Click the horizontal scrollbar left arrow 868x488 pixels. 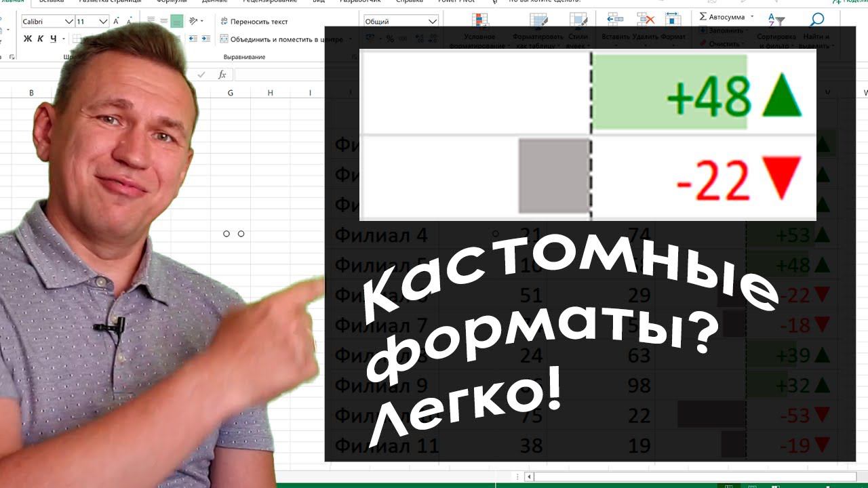point(530,477)
